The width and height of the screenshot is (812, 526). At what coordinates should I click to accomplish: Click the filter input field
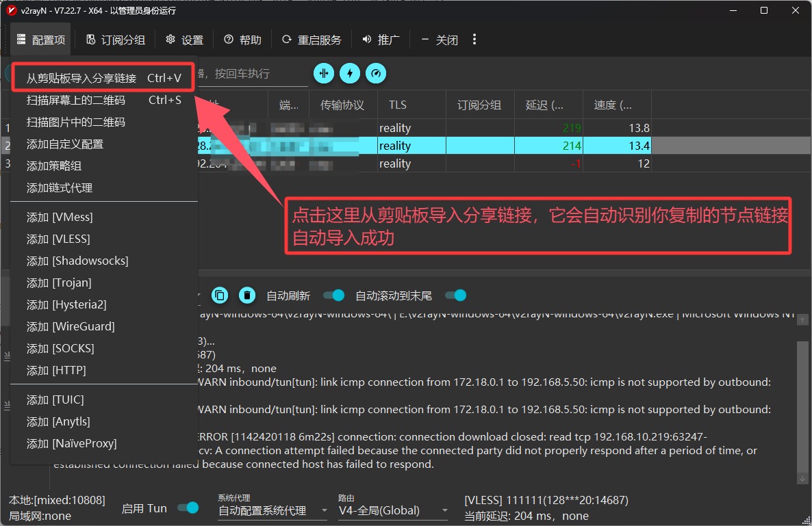point(253,74)
